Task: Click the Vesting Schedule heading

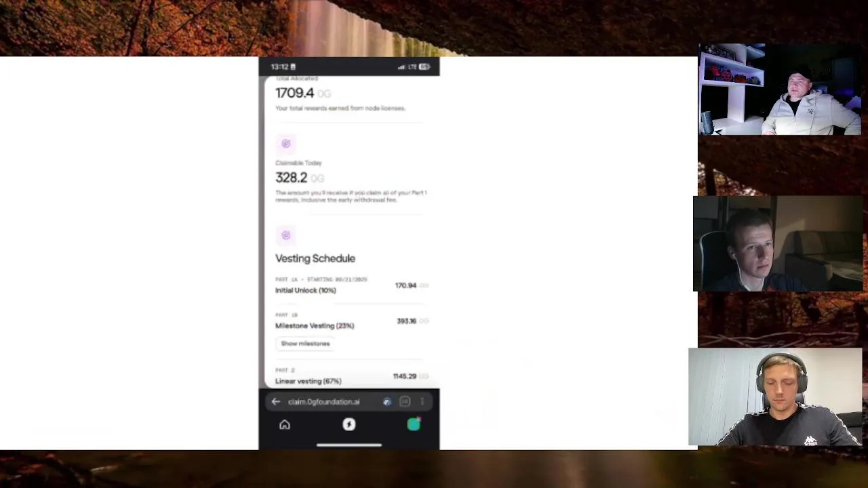Action: click(315, 258)
